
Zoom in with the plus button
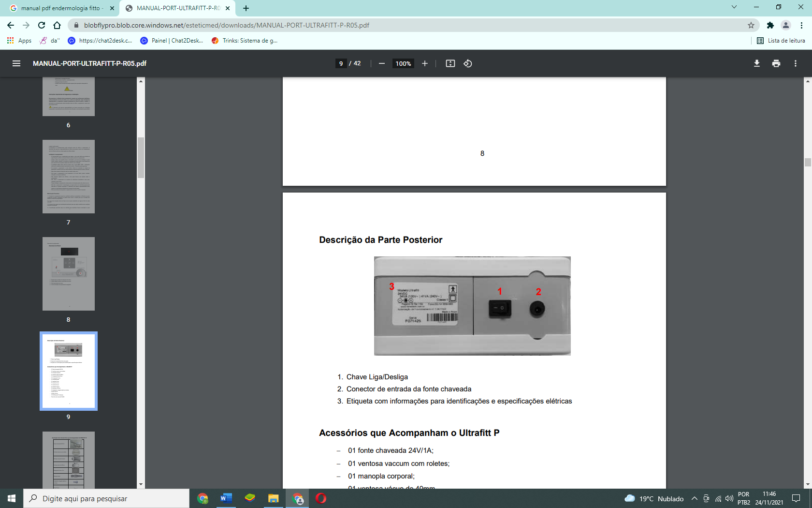425,63
